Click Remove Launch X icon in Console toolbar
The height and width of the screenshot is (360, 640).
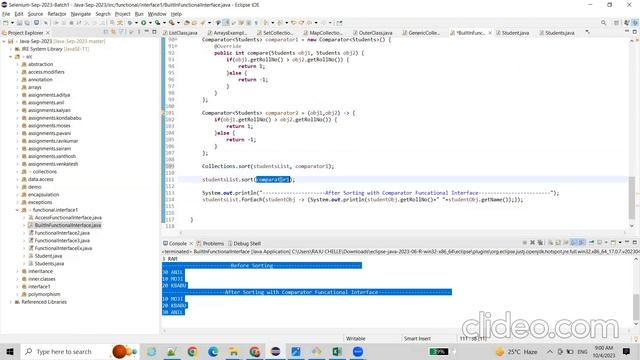coord(532,242)
